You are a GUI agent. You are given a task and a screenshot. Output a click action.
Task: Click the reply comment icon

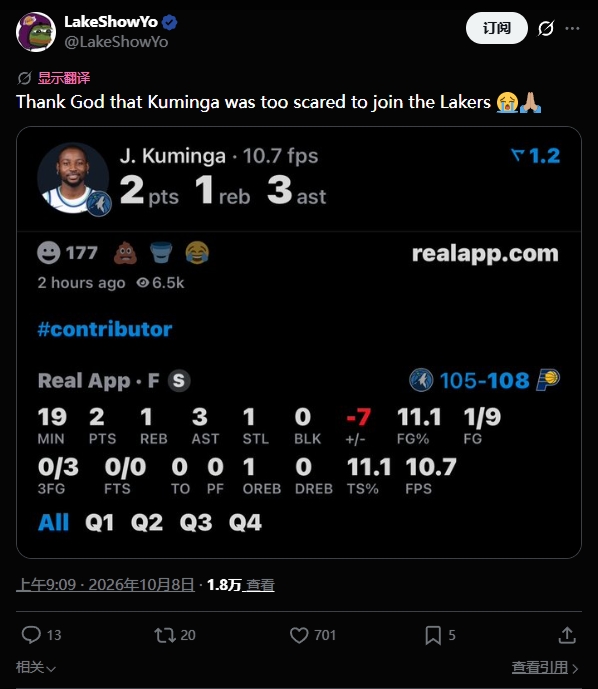point(31,635)
